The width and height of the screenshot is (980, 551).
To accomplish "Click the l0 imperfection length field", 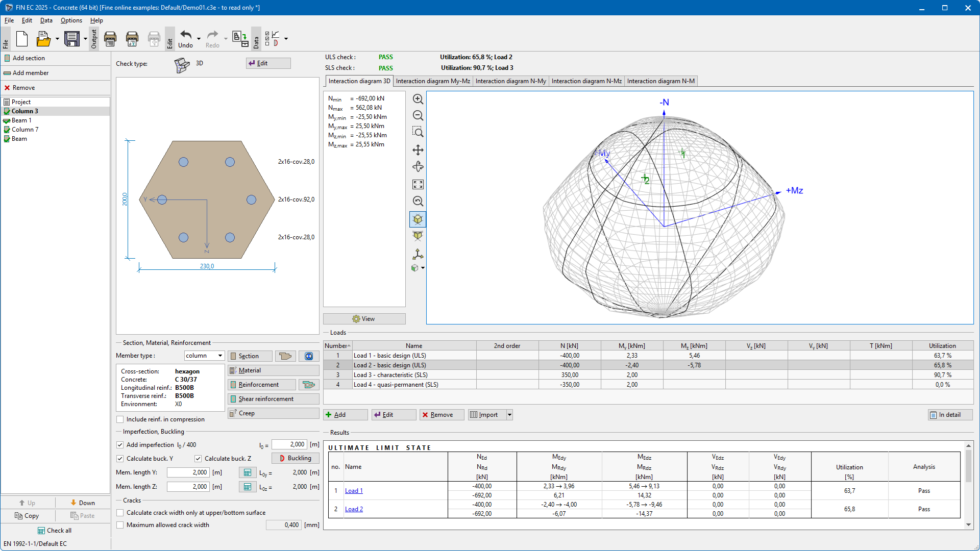I will point(289,445).
